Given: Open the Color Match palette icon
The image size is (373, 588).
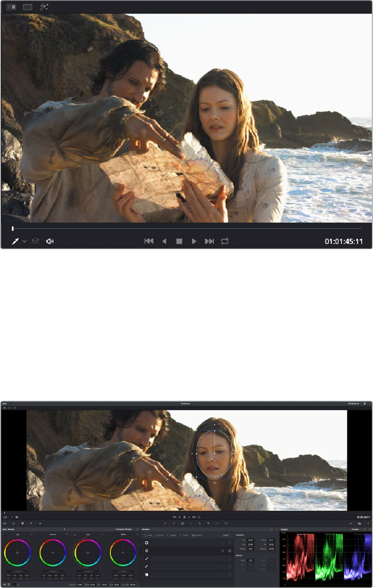Looking at the screenshot, I should point(14,523).
